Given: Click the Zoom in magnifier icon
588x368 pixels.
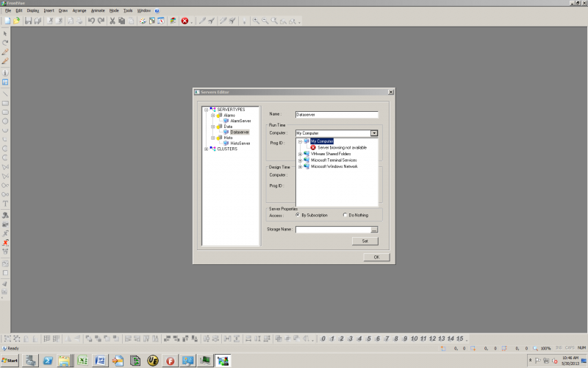Looking at the screenshot, I should click(x=256, y=21).
